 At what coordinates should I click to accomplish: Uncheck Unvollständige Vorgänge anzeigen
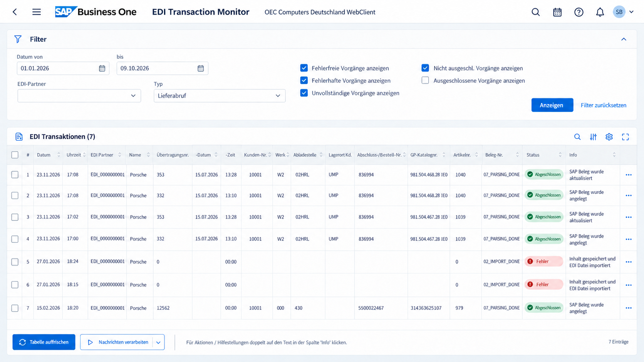tap(304, 93)
